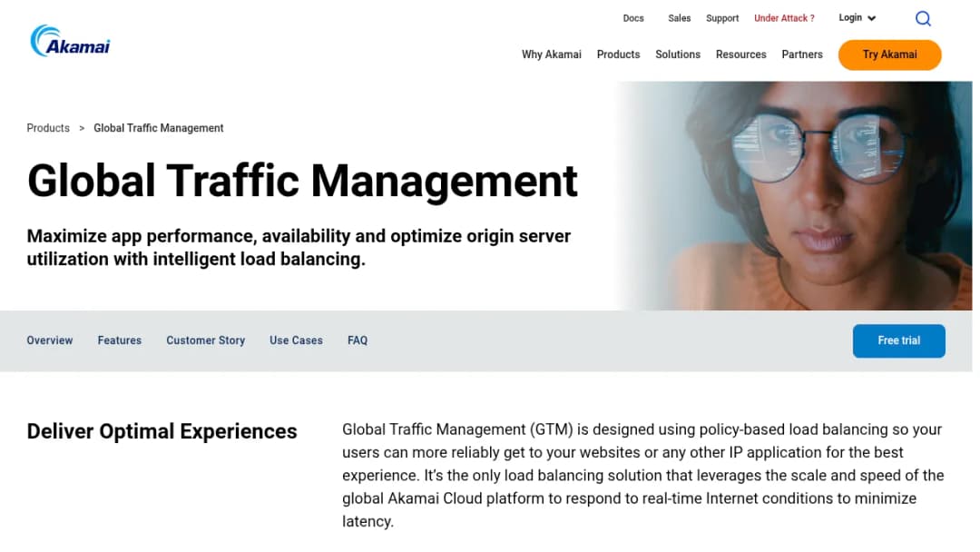Go to Products in the breadcrumb
Viewport: 980px width, 552px height.
point(48,128)
